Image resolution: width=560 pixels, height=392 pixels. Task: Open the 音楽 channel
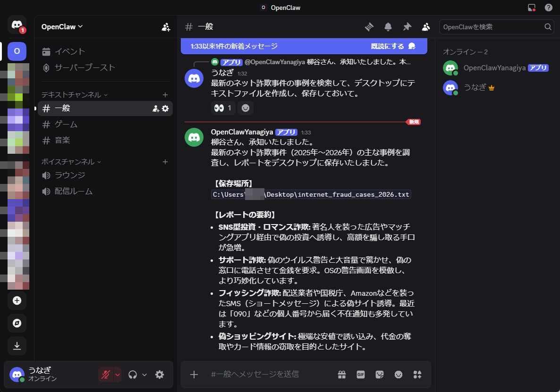[62, 140]
